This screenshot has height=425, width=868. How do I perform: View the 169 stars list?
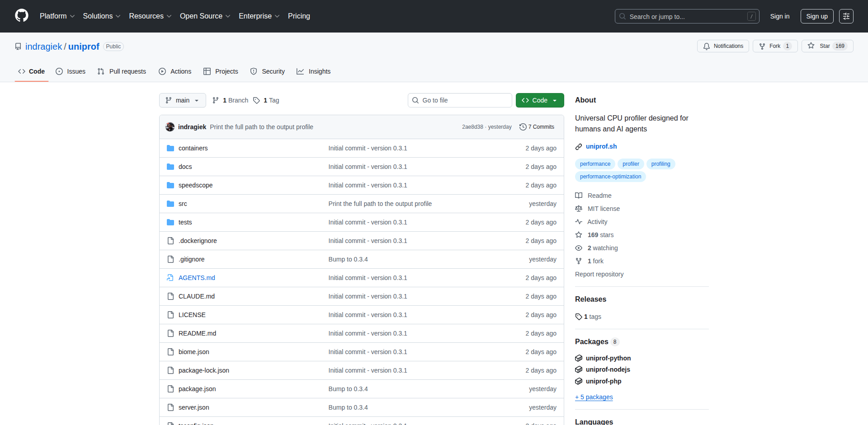pyautogui.click(x=594, y=235)
